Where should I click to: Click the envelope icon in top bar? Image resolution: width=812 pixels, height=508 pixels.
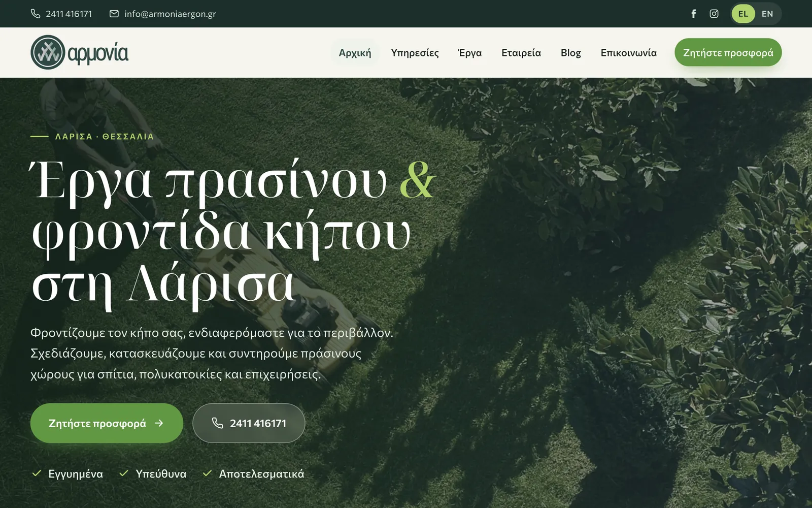(114, 14)
